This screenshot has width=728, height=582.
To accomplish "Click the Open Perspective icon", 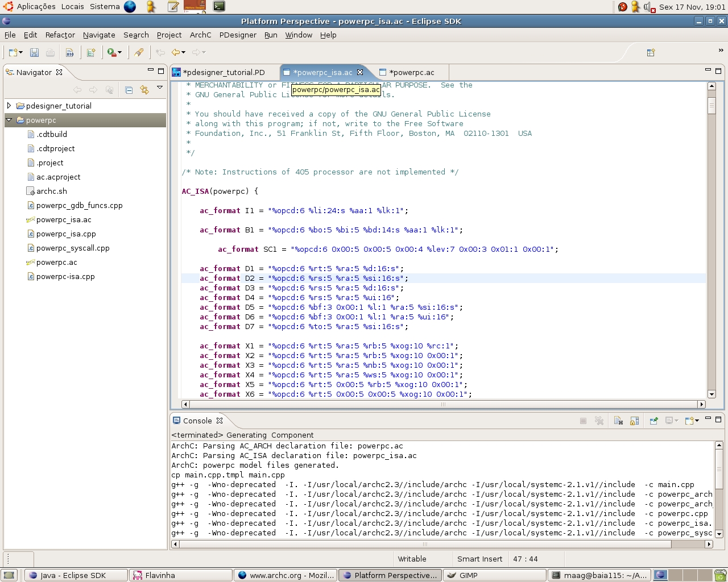I will pos(651,52).
